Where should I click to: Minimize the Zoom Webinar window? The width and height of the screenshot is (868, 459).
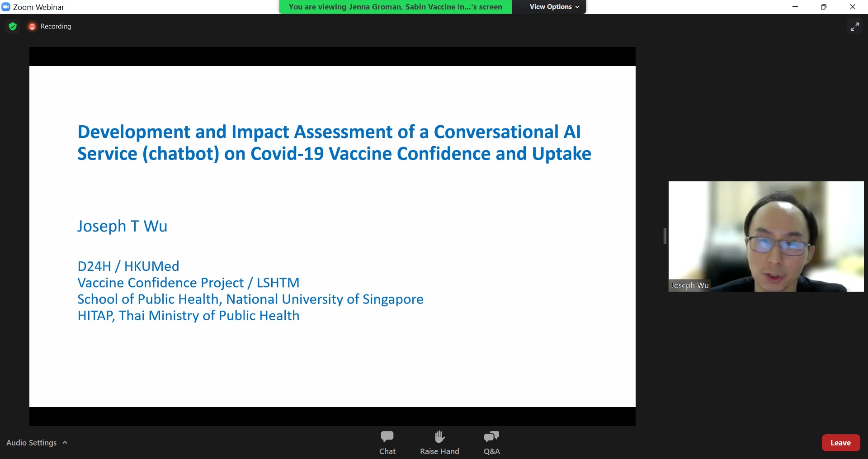pos(795,7)
